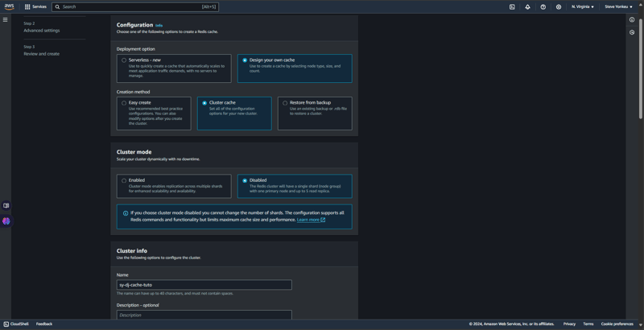Open Cookie preferences in footer
Screen dimensions: 644x330
[x=617, y=324]
